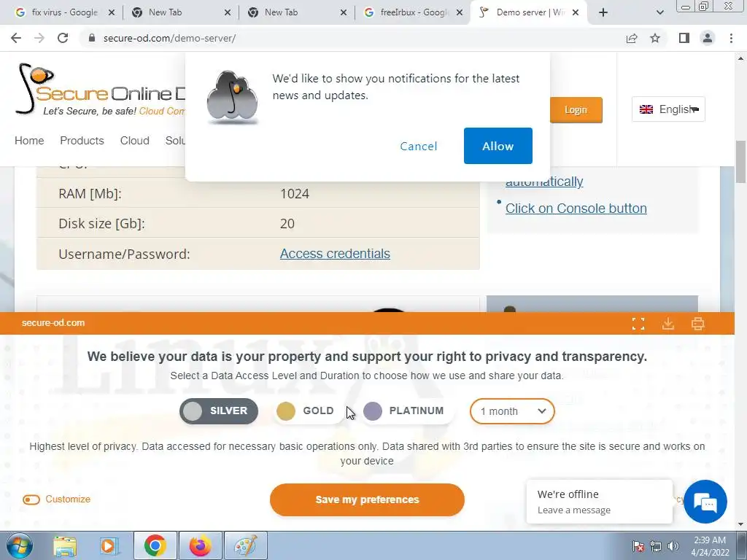Toggle the Customize switch
The image size is (747, 560).
pos(31,499)
